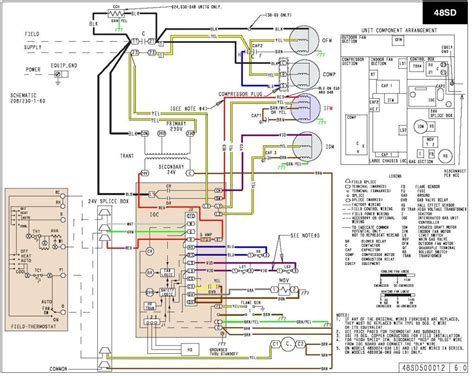The image size is (474, 376).
Task: Click the SEE NOTE#3 callout text
Action: click(305, 236)
